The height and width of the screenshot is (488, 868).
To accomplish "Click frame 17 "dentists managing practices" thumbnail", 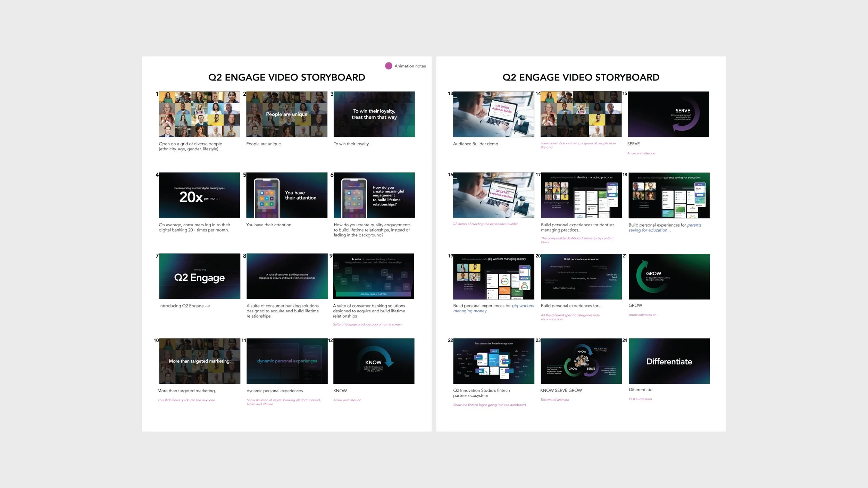I will tap(582, 195).
